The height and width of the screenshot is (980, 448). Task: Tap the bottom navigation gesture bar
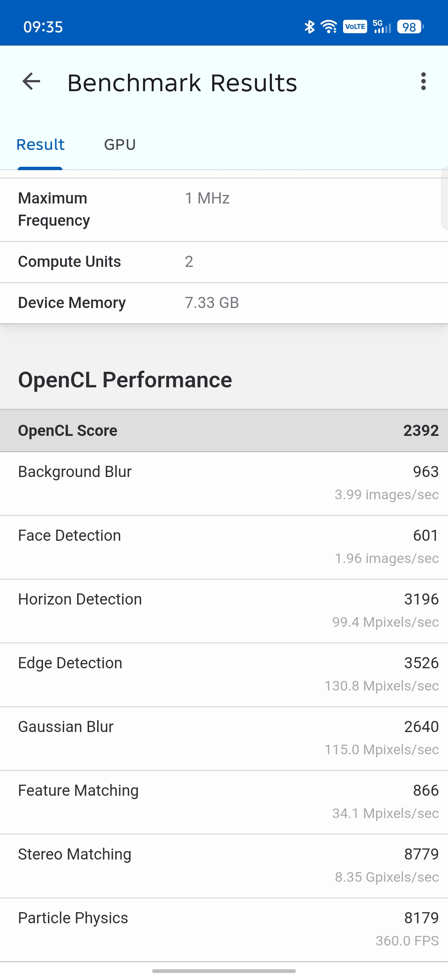tap(224, 971)
